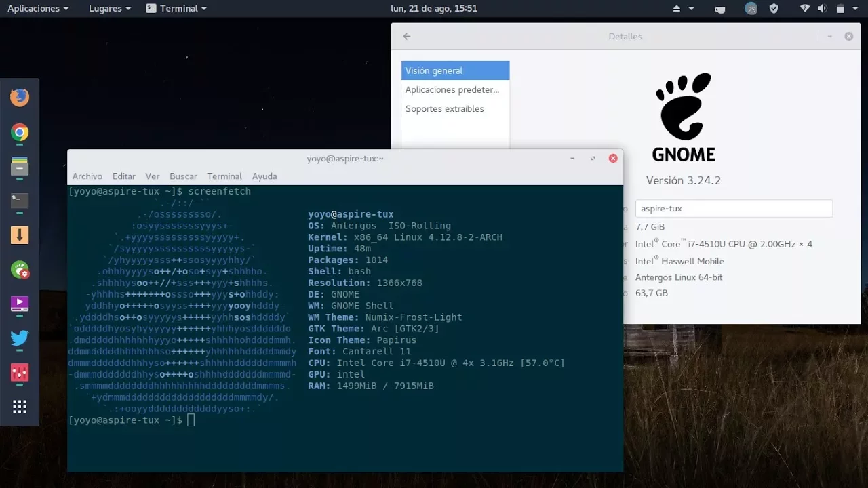The image size is (868, 488).
Task: Click the RAM: 1499MiB / 7915MiB line
Action: tap(371, 386)
